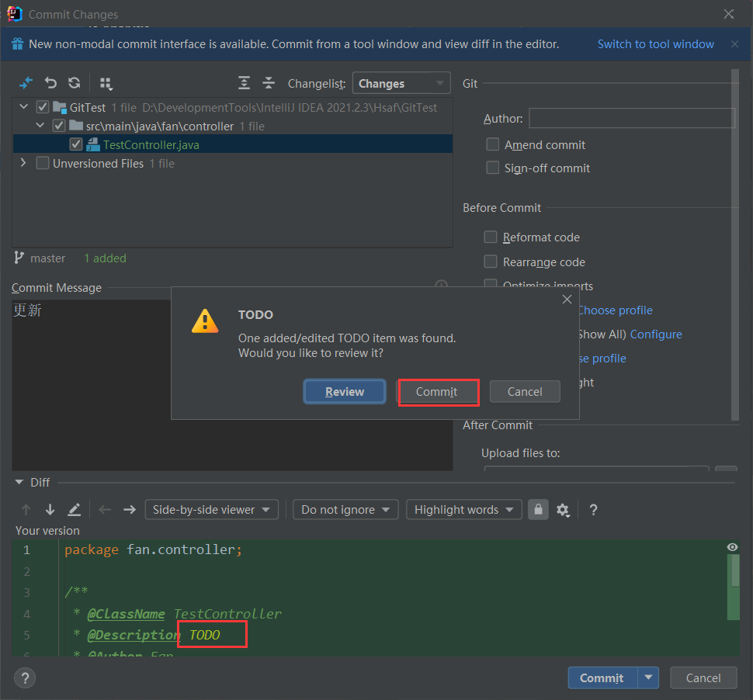
Task: Enable the Sign-off commit checkbox
Action: pos(492,168)
